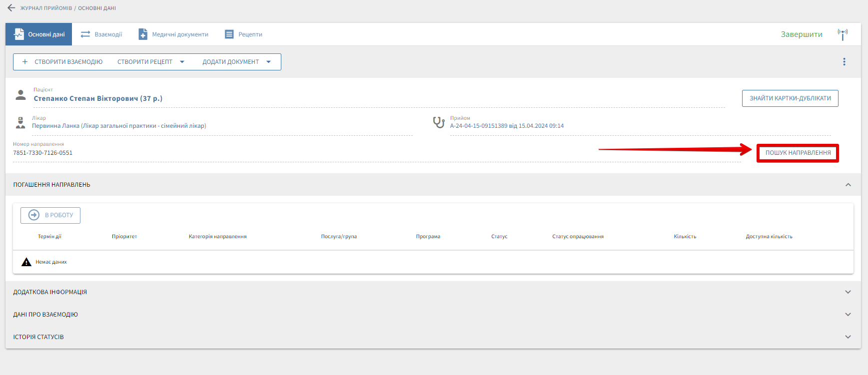Click the back arrow icon
Viewport: 868px width, 375px height.
tap(11, 8)
